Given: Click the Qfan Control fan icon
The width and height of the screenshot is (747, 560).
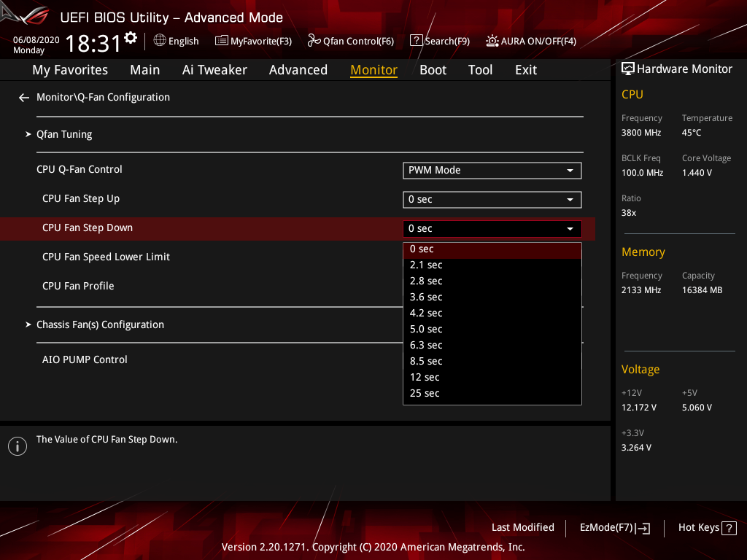Looking at the screenshot, I should tap(314, 41).
